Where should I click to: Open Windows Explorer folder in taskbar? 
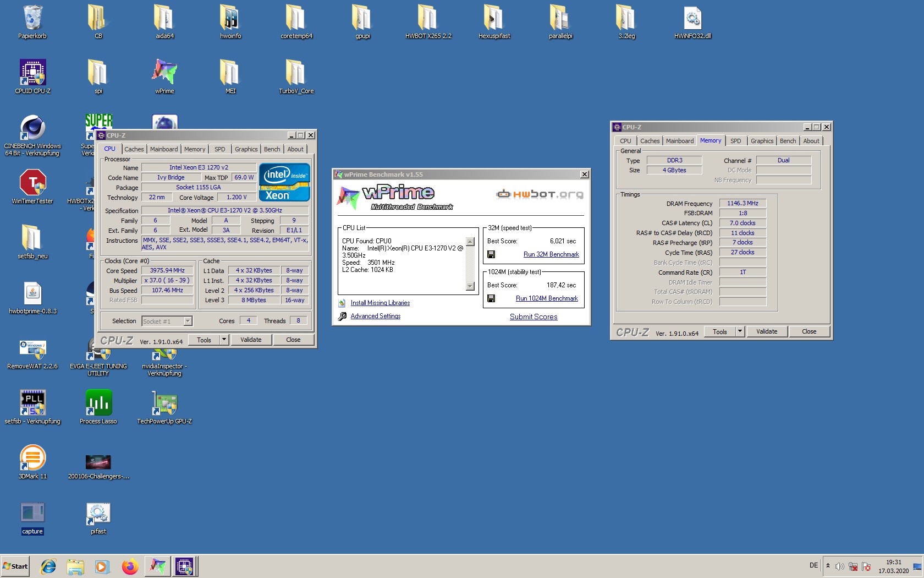(x=75, y=566)
